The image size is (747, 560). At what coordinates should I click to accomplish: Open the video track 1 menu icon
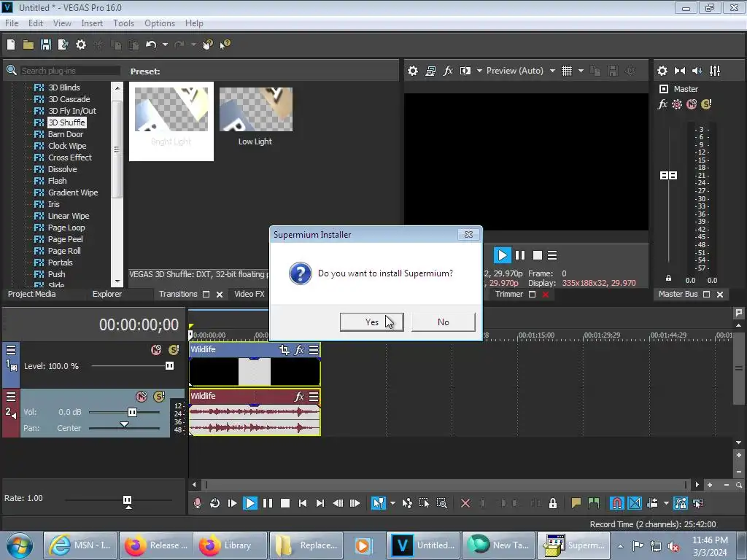coord(11,350)
